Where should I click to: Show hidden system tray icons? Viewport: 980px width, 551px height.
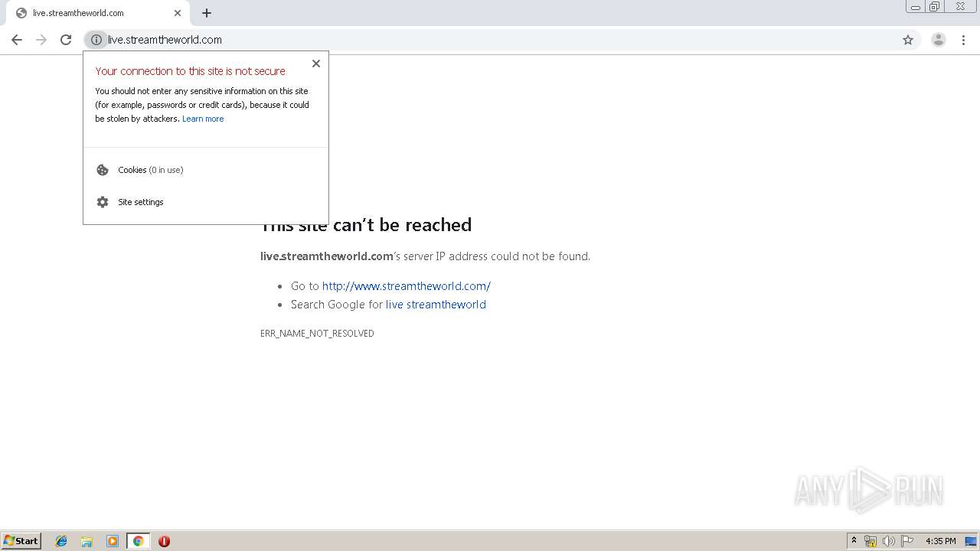point(854,541)
